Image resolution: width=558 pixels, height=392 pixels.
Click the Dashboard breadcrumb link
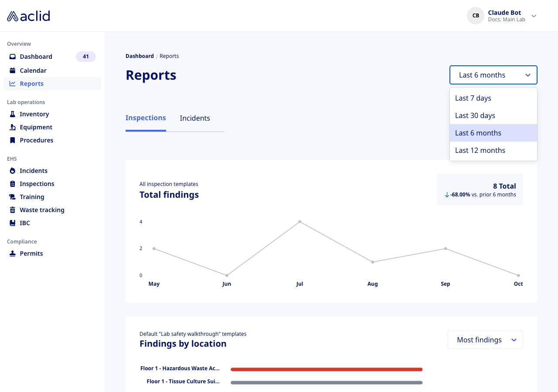point(139,56)
